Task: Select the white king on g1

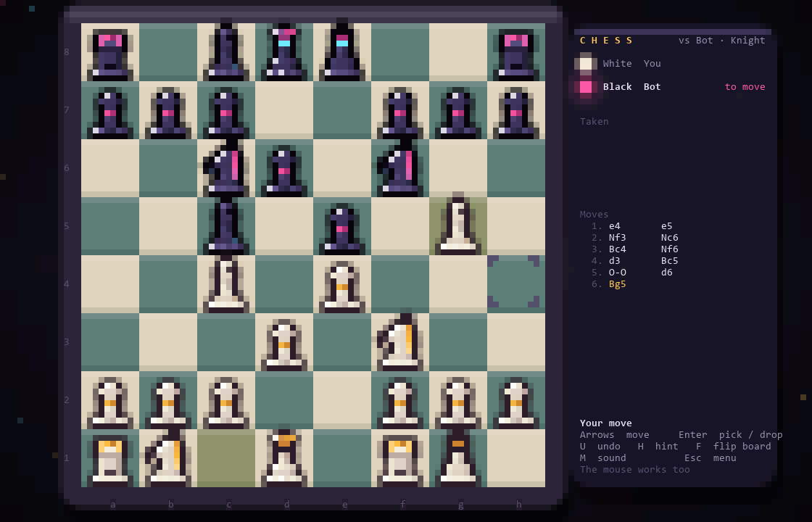Action: [x=457, y=457]
